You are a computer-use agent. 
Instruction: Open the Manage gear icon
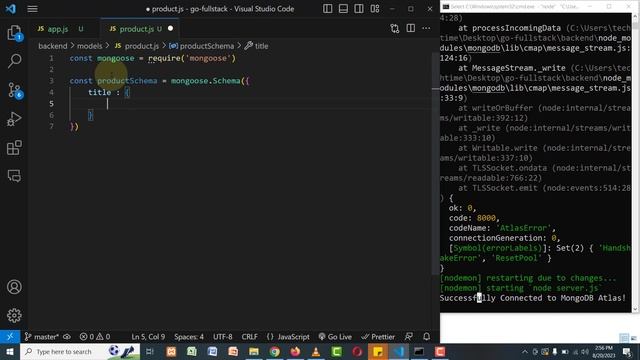pos(14,316)
